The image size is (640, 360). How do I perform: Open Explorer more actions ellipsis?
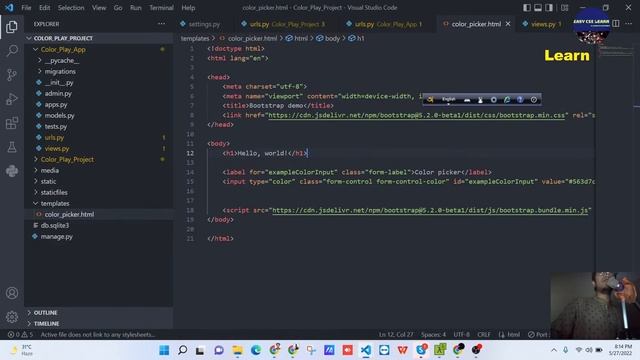coord(162,24)
